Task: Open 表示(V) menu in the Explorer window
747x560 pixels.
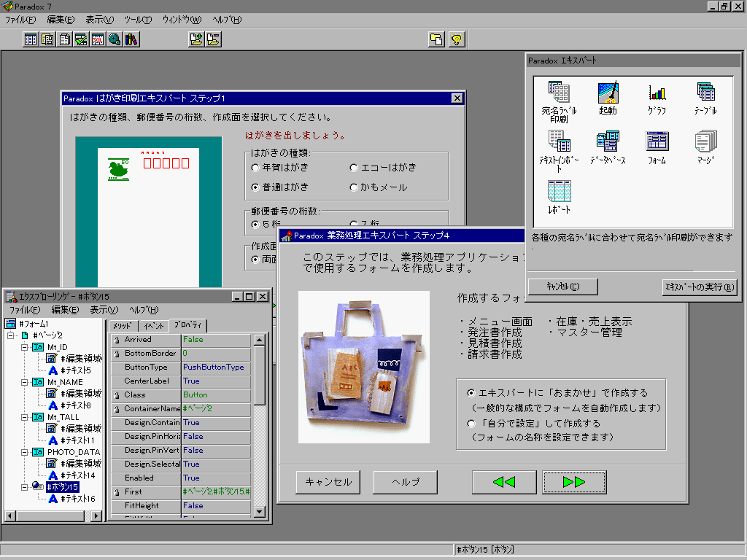Action: click(x=104, y=310)
